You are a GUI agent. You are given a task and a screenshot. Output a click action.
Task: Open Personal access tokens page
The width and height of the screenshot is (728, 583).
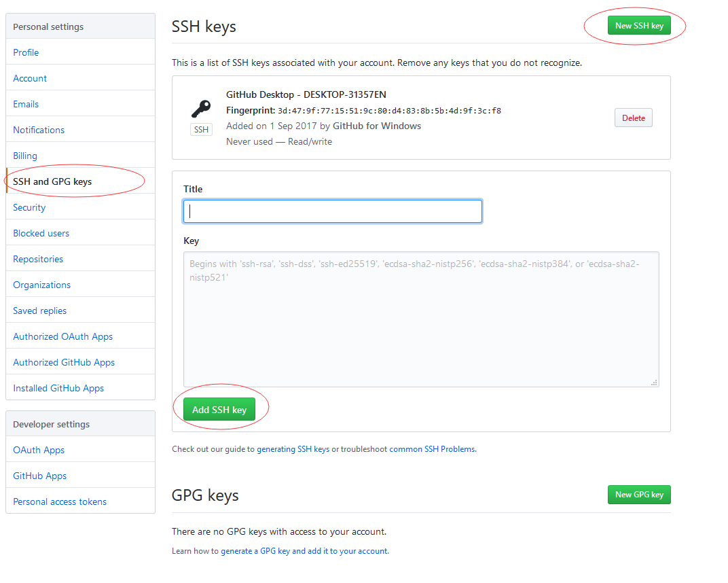(60, 501)
